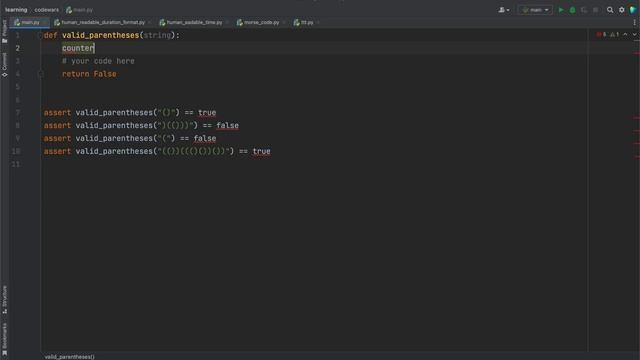Click the Stop button in run toolbar
The width and height of the screenshot is (640, 360).
[596, 10]
